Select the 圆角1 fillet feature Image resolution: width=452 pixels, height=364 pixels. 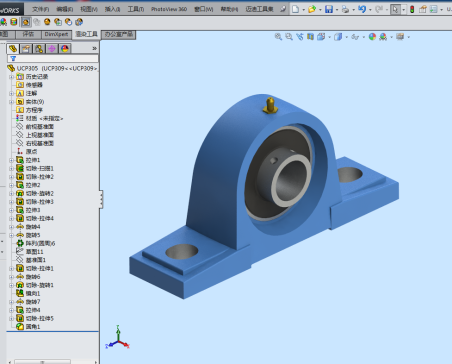point(33,327)
